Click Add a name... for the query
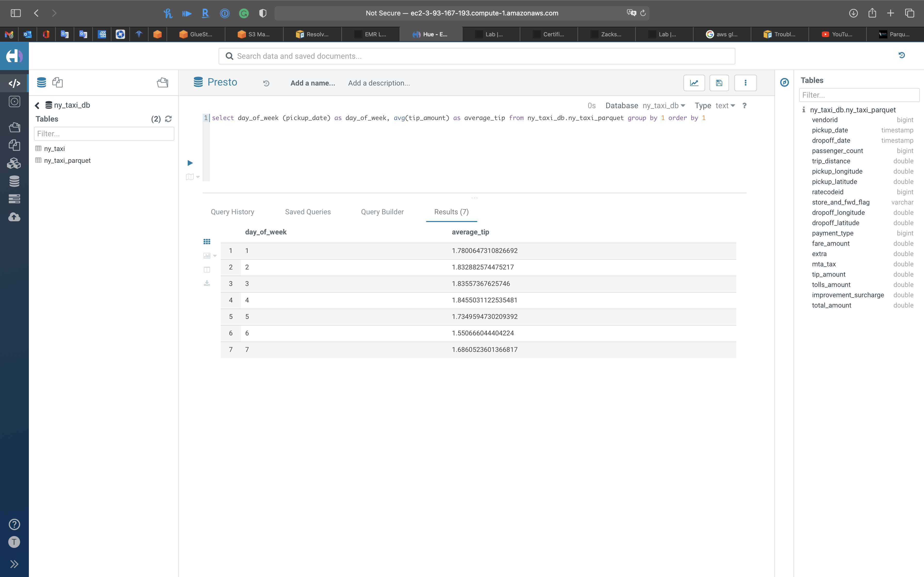Screen dimensions: 924x577 click(313, 83)
